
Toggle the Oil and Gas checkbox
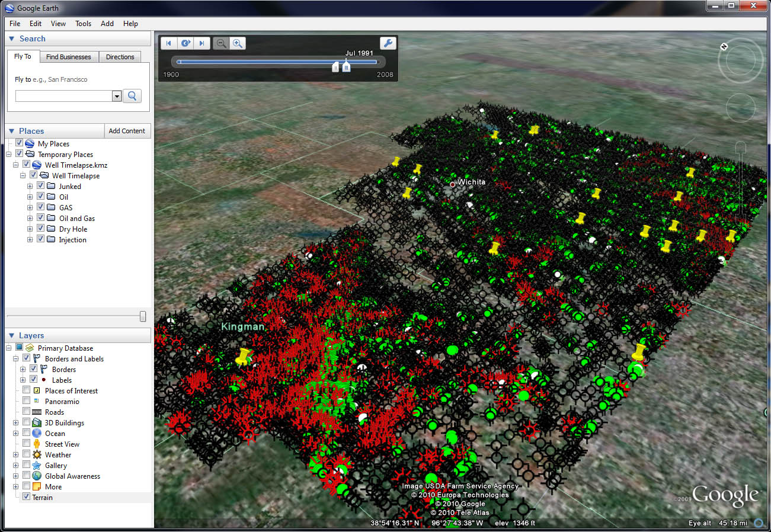pyautogui.click(x=41, y=218)
